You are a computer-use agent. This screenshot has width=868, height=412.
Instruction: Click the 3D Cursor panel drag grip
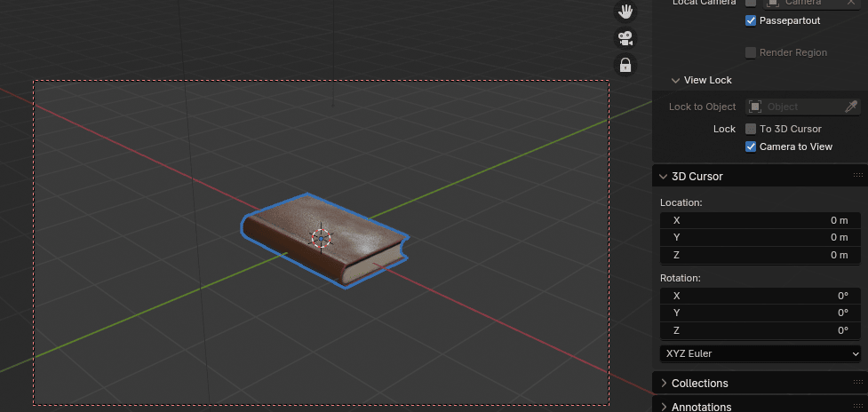[857, 176]
